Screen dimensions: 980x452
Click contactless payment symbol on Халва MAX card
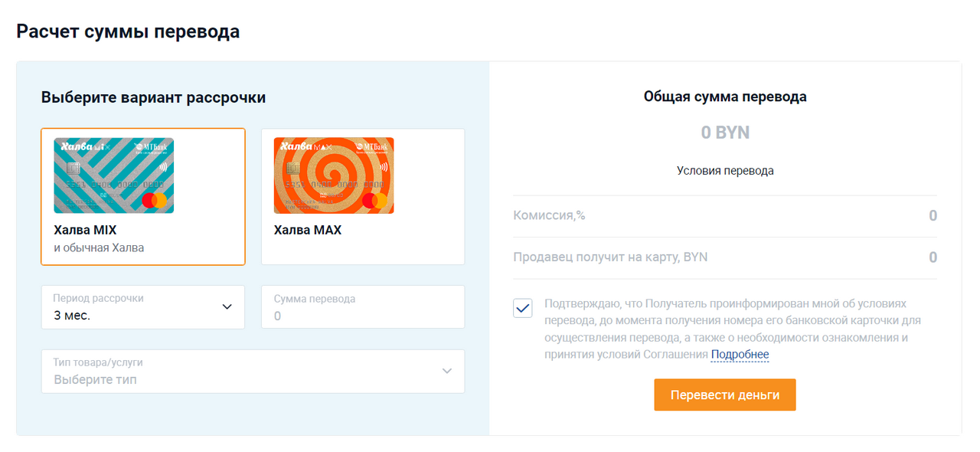click(x=384, y=165)
